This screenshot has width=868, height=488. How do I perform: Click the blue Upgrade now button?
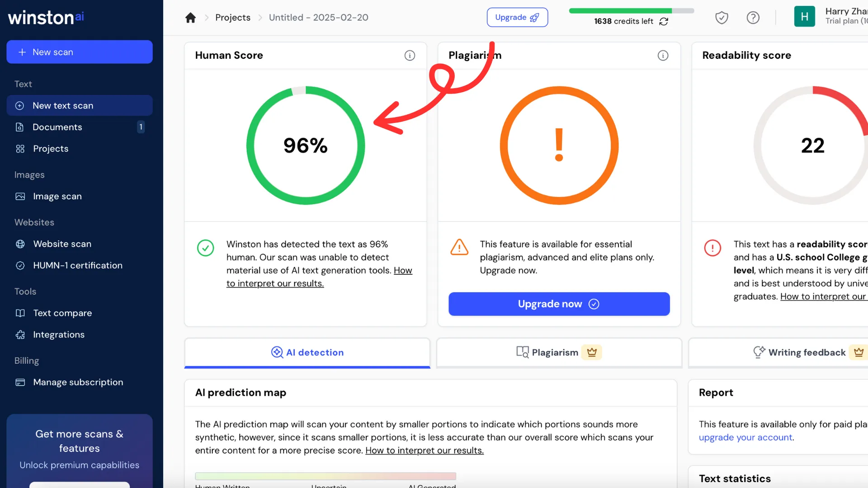click(559, 304)
